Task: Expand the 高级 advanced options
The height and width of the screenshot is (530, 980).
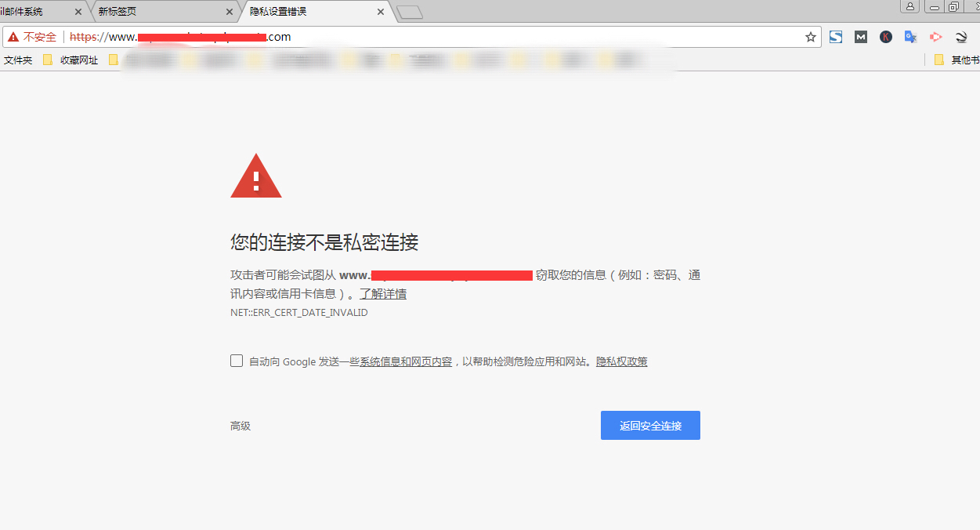Action: (240, 426)
